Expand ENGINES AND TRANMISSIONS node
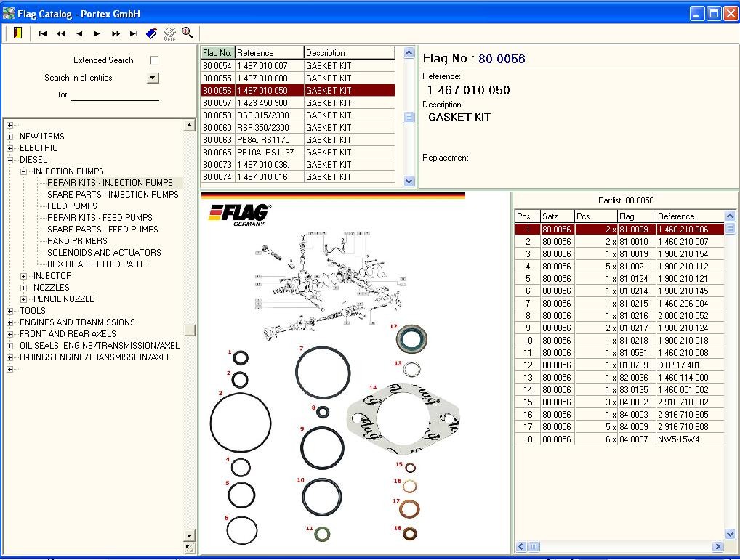 [10, 322]
